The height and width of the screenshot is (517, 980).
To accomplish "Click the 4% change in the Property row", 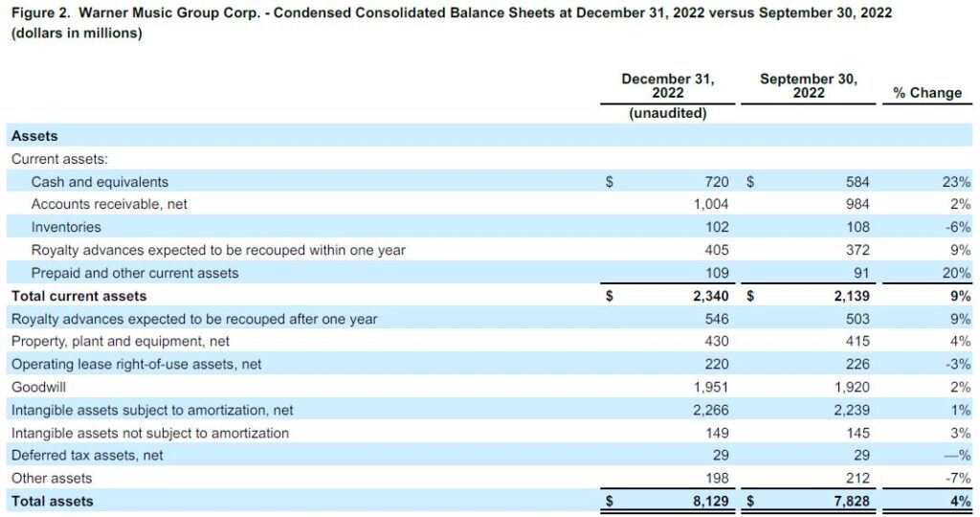I will (961, 342).
